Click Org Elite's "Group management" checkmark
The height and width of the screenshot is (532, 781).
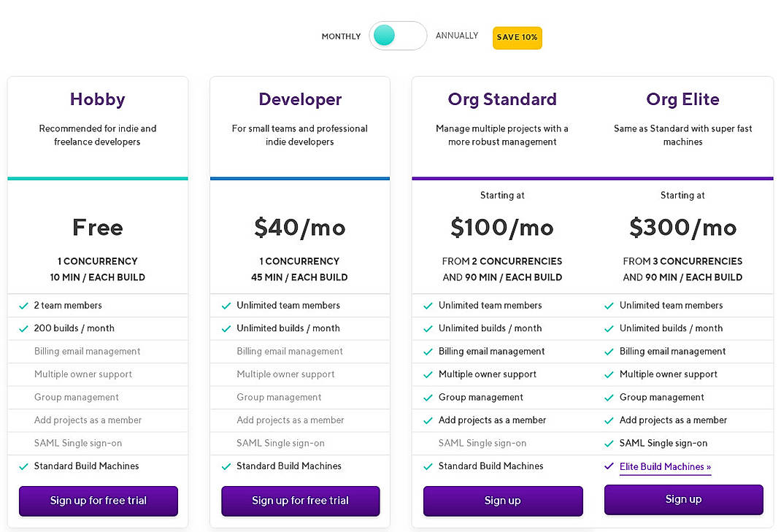[609, 397]
